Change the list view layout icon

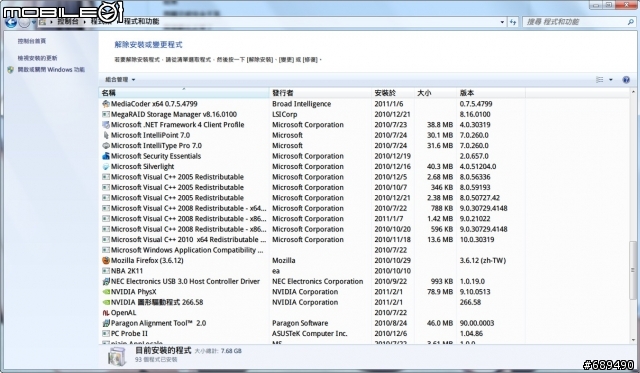coord(599,80)
